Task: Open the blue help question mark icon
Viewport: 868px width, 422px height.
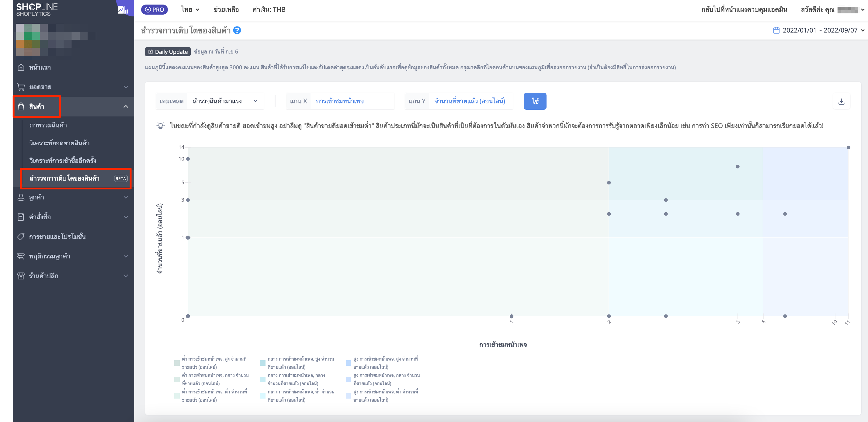Action: 237,30
